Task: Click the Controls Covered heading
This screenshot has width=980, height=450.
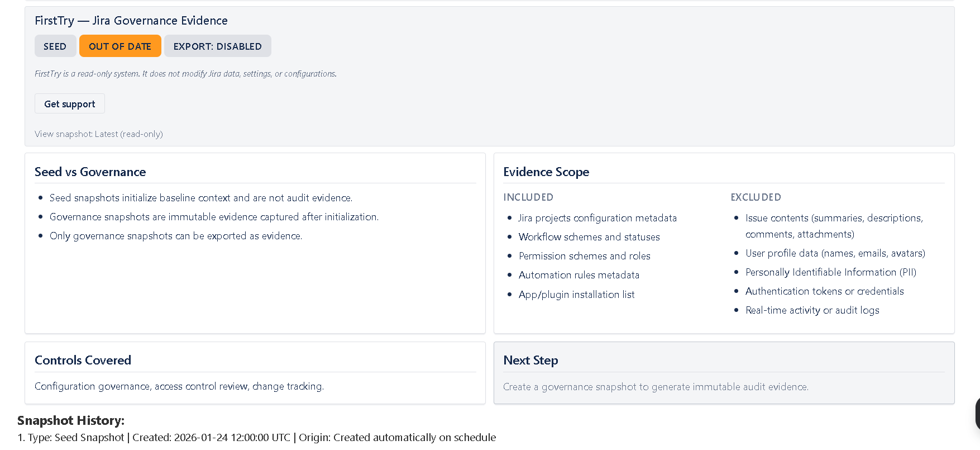Action: [x=83, y=360]
